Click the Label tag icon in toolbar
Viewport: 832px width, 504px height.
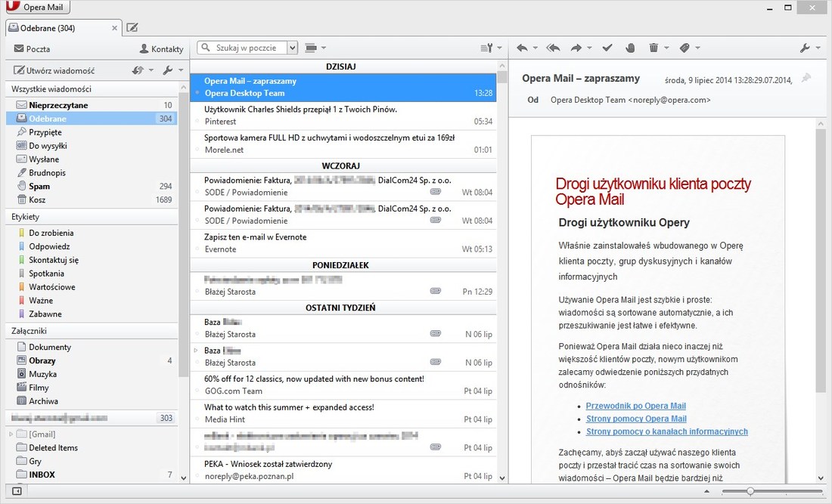point(685,48)
